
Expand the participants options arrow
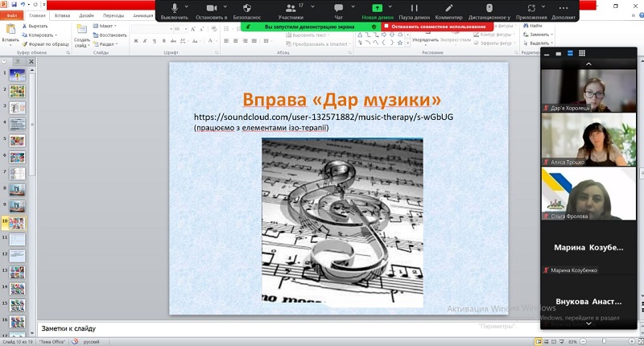(x=312, y=6)
